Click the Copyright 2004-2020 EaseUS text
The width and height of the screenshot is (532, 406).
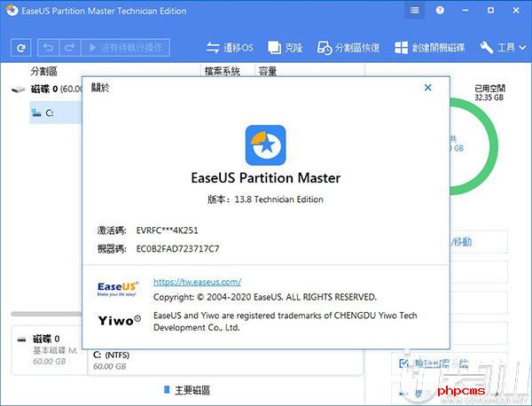[264, 297]
